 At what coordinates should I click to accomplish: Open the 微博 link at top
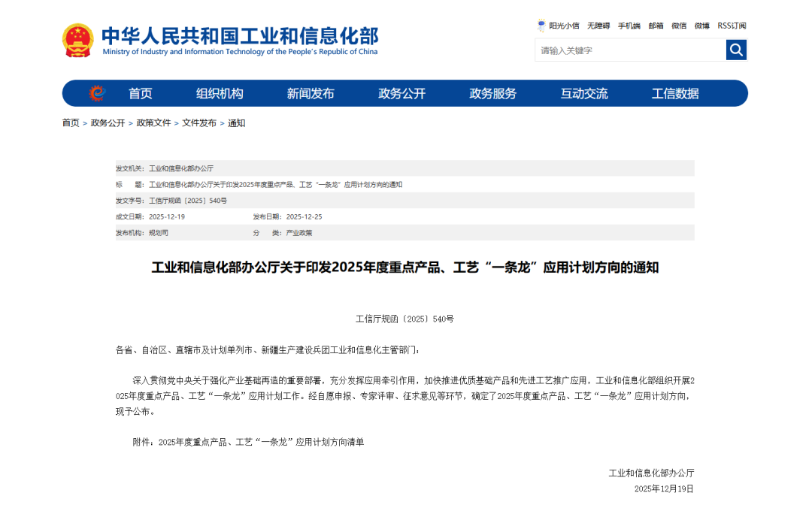pyautogui.click(x=701, y=26)
